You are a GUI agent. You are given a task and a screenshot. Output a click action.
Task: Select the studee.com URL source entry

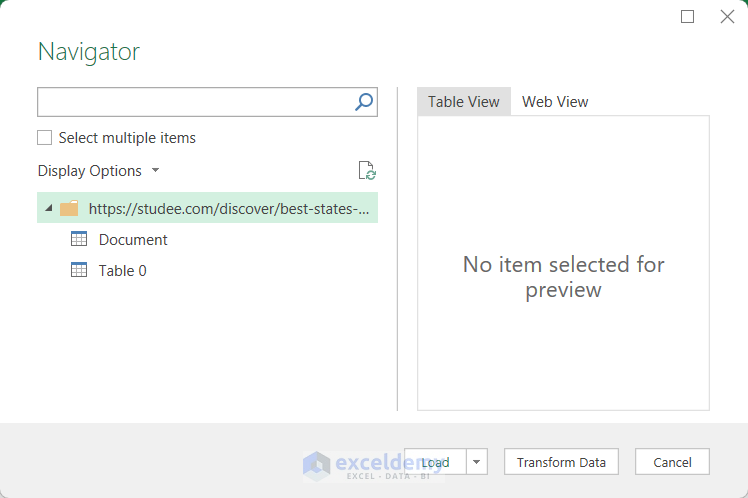[x=228, y=209]
